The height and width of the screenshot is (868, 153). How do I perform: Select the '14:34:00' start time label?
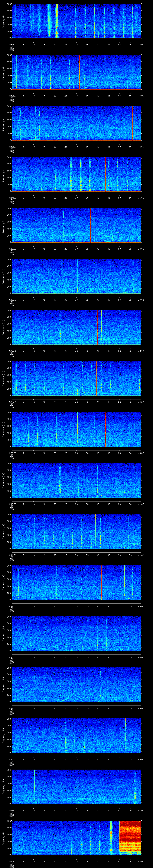[12, 197]
